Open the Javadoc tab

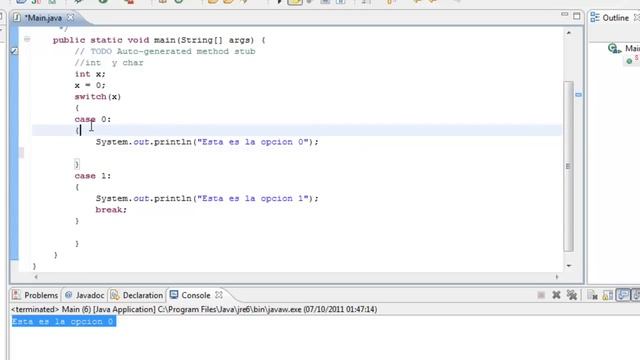pos(84,295)
